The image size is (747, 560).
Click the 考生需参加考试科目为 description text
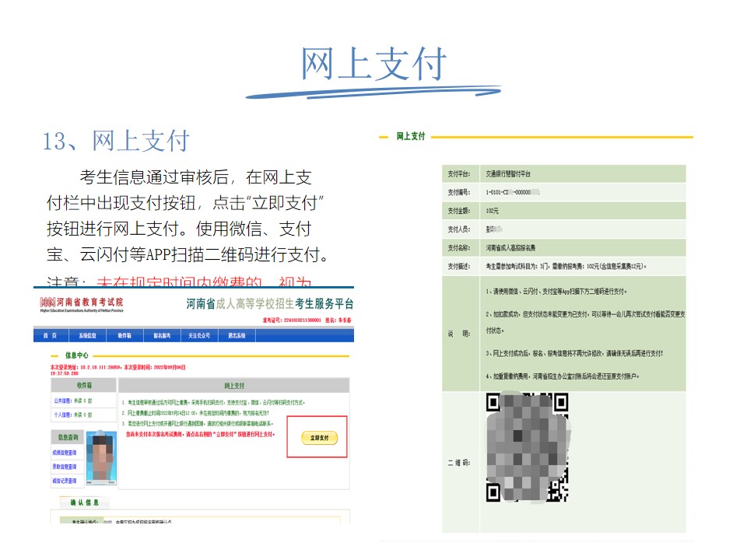tap(566, 267)
